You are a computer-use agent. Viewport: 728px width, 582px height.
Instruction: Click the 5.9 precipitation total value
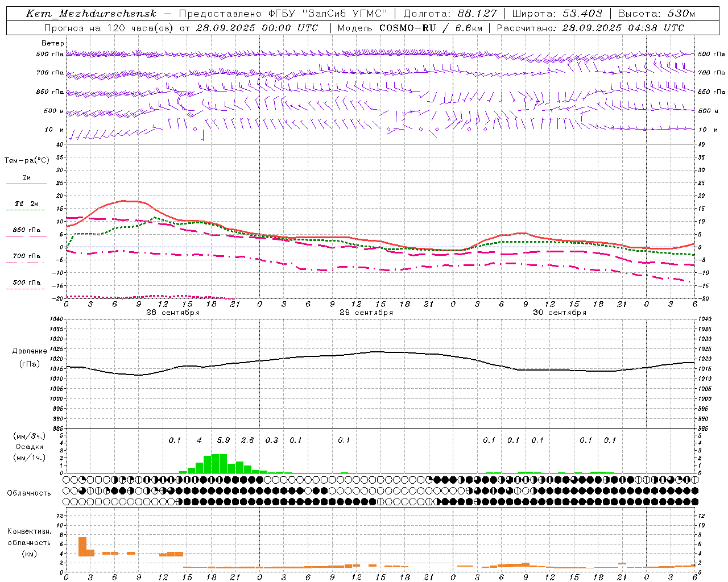(224, 440)
